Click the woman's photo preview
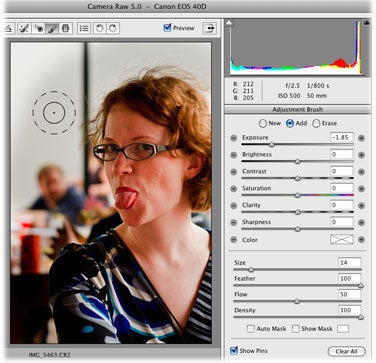The image size is (376, 363). click(111, 193)
